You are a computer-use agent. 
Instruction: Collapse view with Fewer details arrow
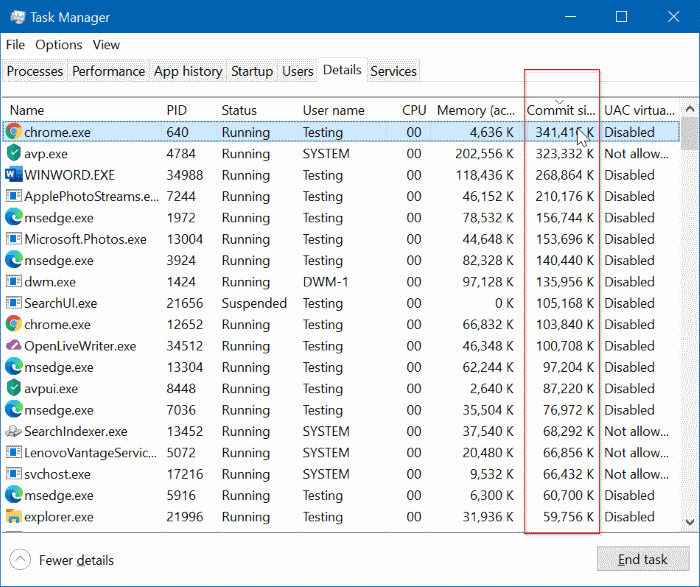pos(20,560)
